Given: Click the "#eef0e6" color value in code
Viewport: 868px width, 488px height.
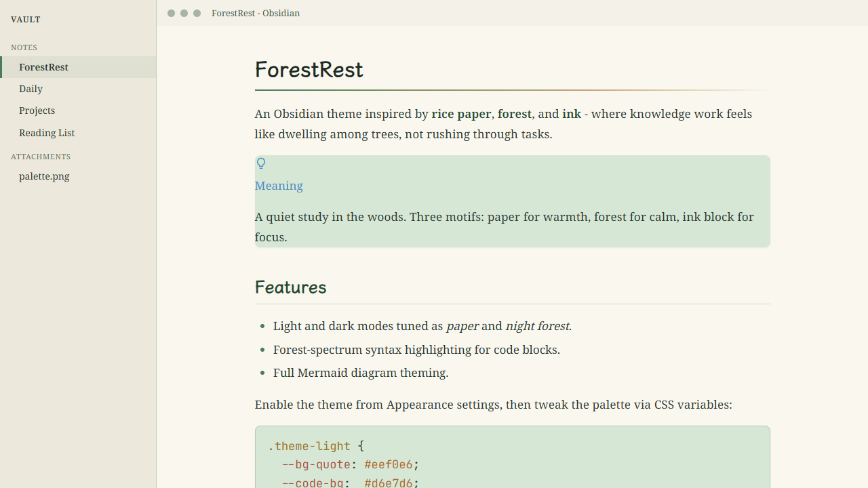Looking at the screenshot, I should point(389,464).
